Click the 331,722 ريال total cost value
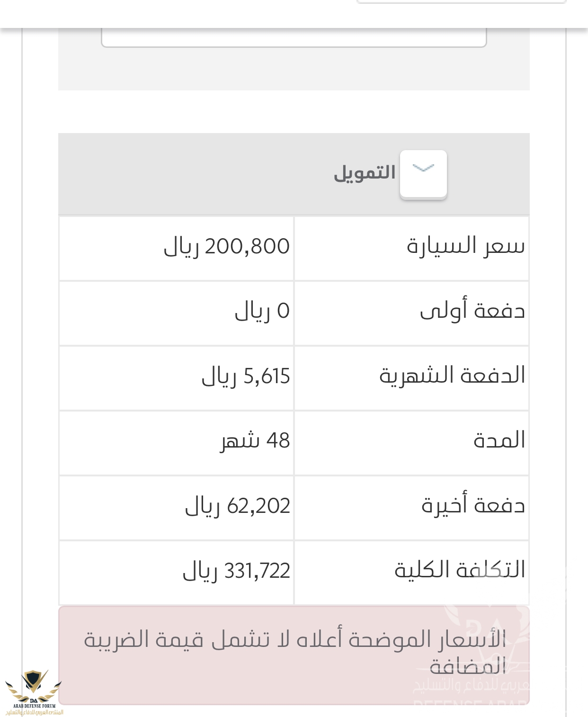 (x=236, y=571)
